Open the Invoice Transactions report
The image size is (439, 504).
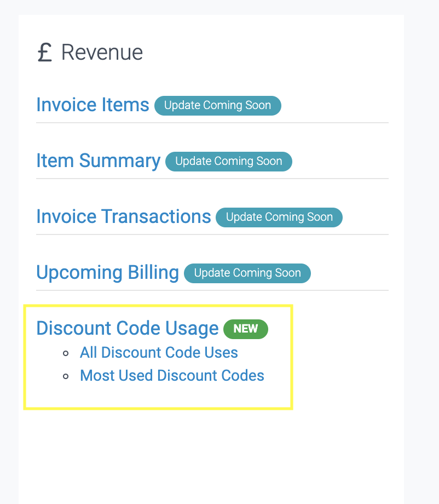point(123,217)
